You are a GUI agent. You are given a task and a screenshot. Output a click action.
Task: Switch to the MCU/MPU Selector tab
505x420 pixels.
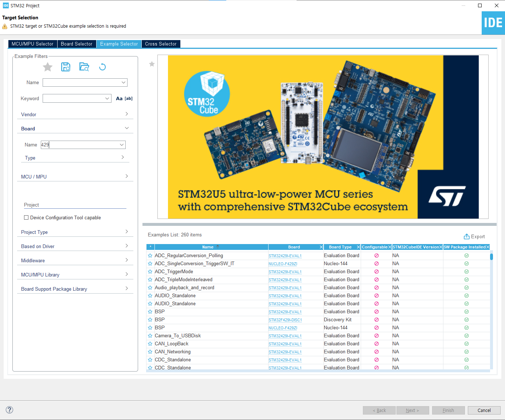(x=32, y=44)
